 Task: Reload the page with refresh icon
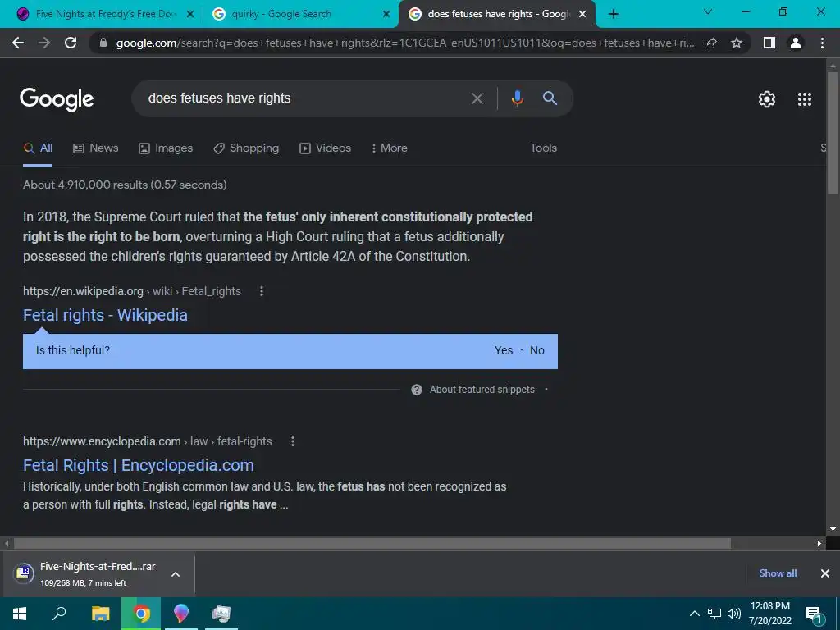coord(71,43)
